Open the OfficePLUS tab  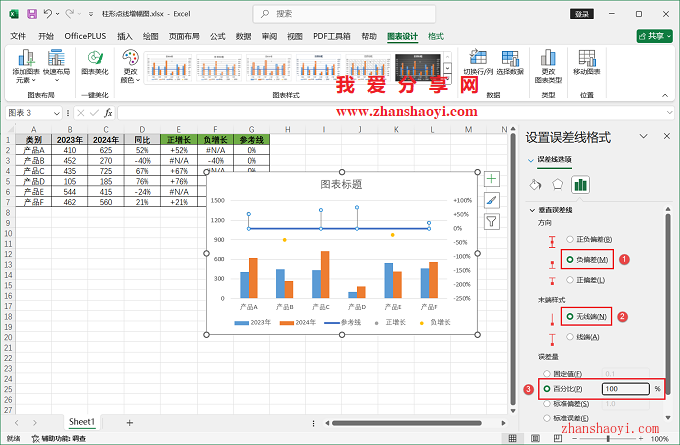click(x=85, y=36)
